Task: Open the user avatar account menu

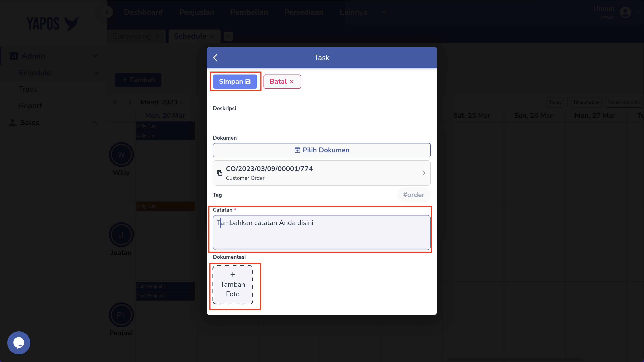Action: pyautogui.click(x=625, y=12)
